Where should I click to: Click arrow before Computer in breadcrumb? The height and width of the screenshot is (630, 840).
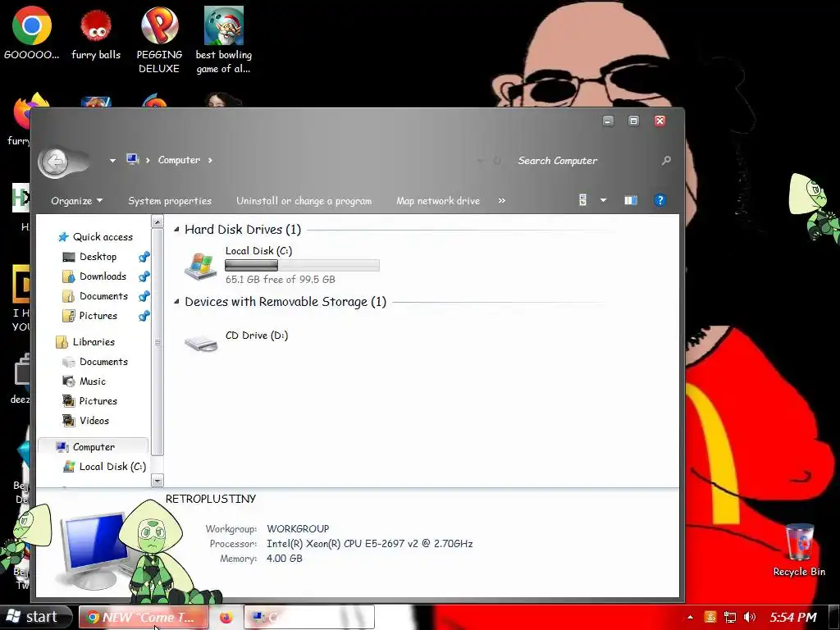click(148, 160)
